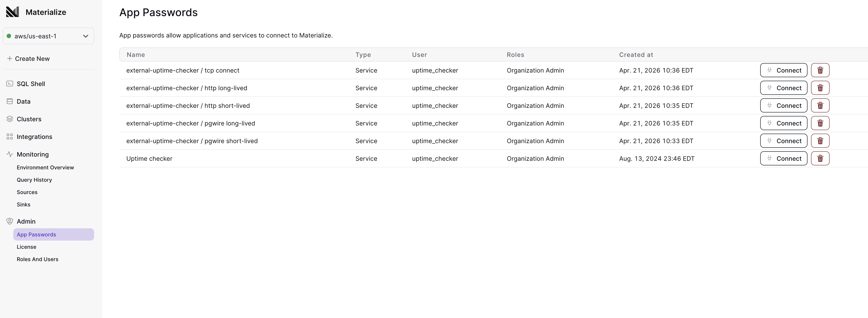Click the App Passwords page heading
868x318 pixels.
click(x=158, y=12)
